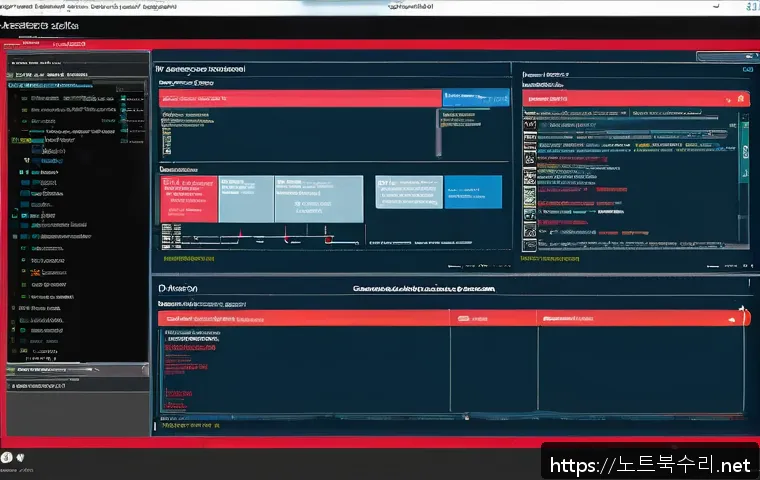The height and width of the screenshot is (480, 760).
Task: Click the red tile in the middle tile row
Action: pos(188,199)
